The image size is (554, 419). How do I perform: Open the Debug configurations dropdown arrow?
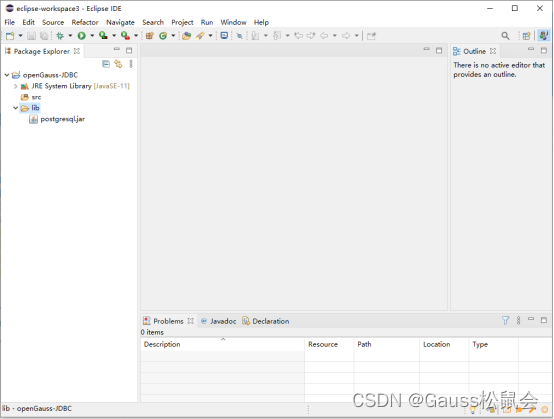pyautogui.click(x=70, y=36)
